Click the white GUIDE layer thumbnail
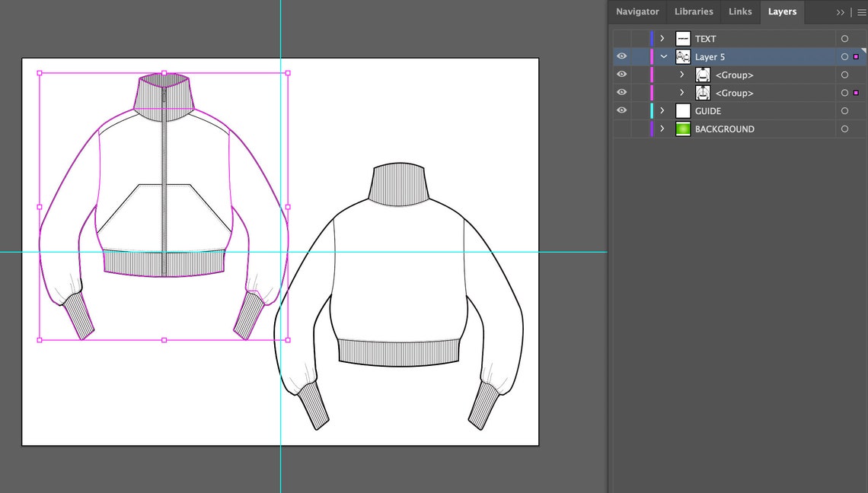 (682, 110)
